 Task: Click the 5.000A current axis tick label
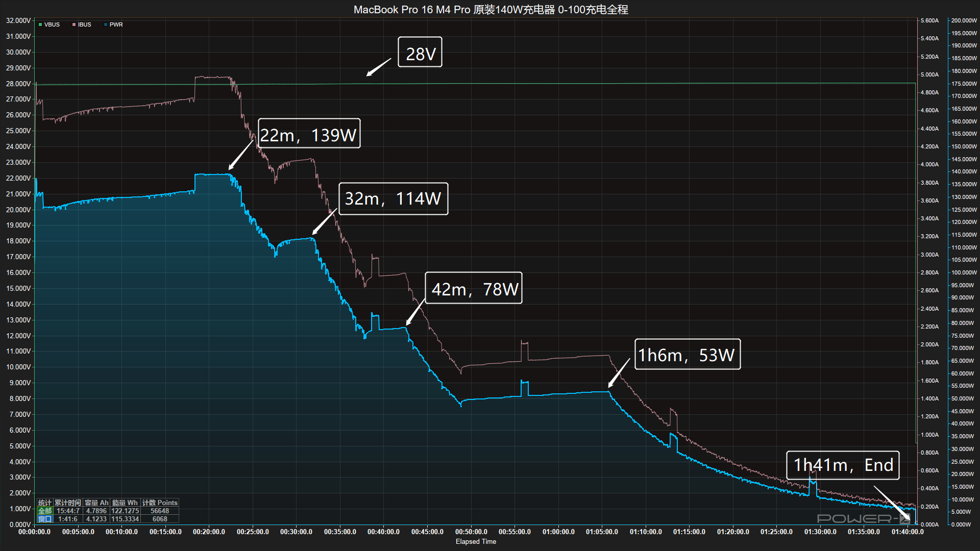click(929, 74)
